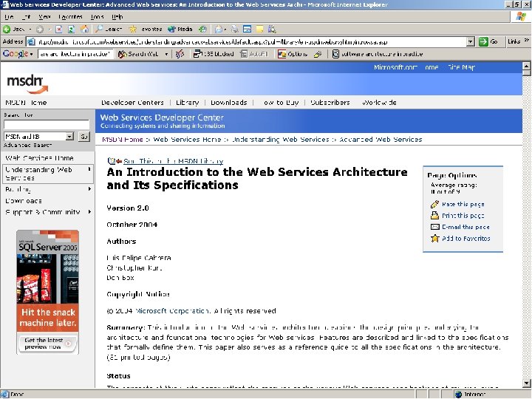This screenshot has height=399, width=532.
Task: Click the Print this page printer icon
Action: coord(434,216)
